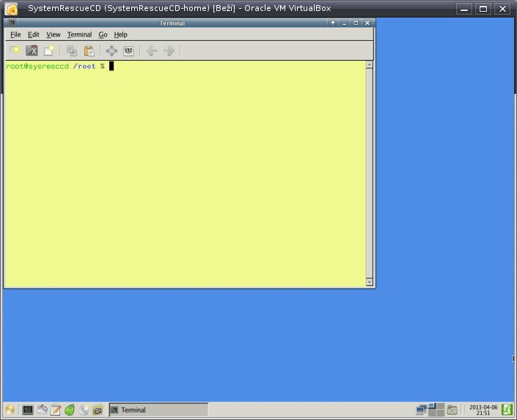Click the disc launcher icon in the panel
The width and height of the screenshot is (517, 420).
84,410
